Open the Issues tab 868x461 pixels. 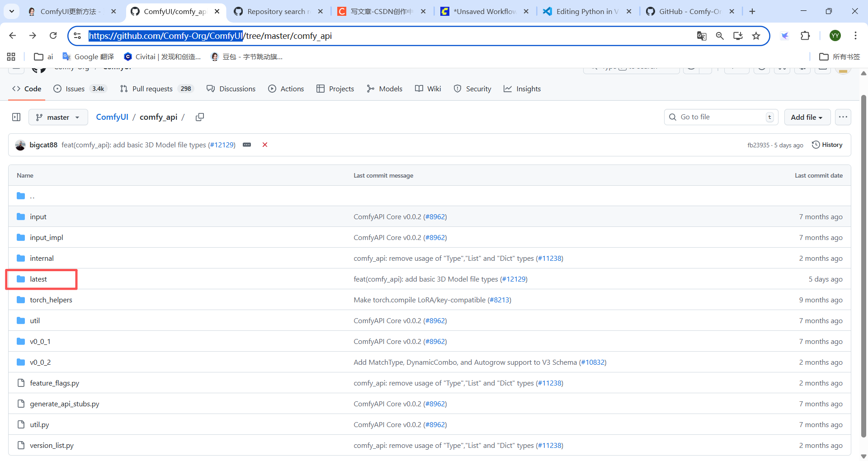[x=80, y=89]
